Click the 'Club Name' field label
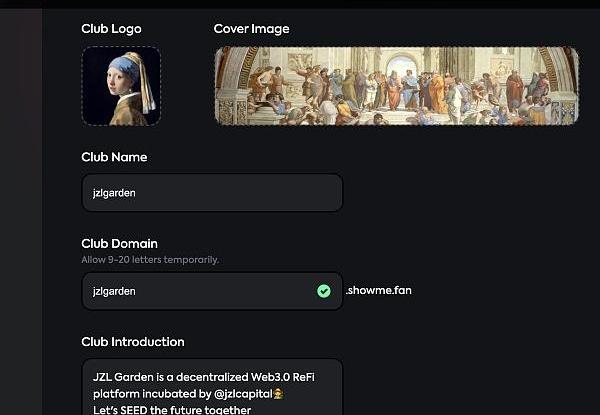600x415 pixels. pyautogui.click(x=114, y=157)
